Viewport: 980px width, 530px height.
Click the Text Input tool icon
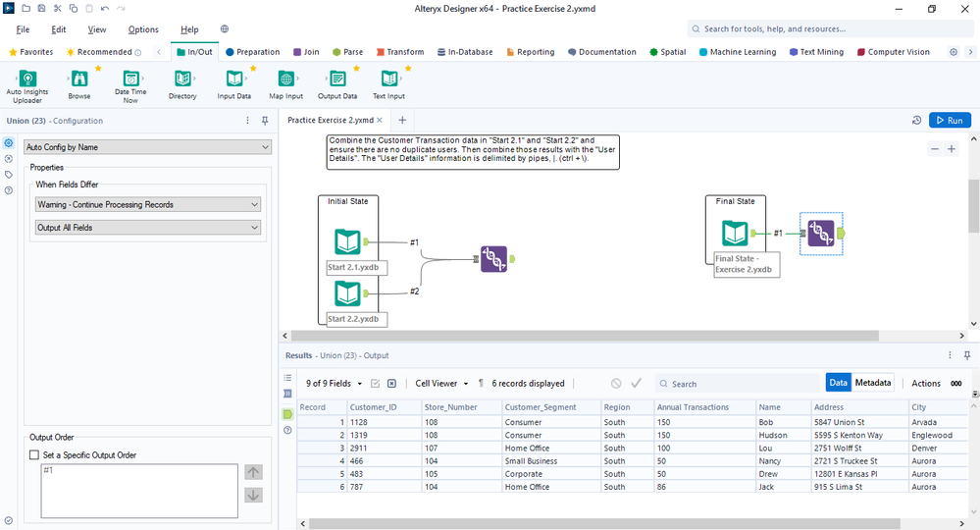pos(388,79)
